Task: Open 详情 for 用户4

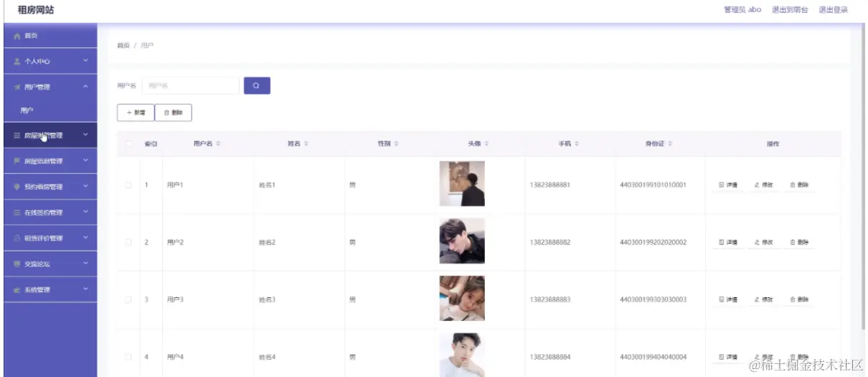Action: tap(728, 357)
